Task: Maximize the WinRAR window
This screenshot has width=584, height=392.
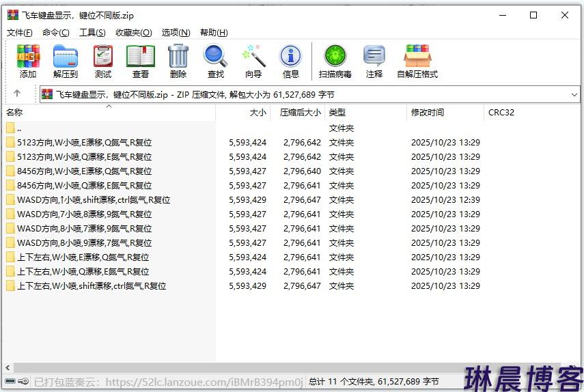Action: tap(533, 15)
